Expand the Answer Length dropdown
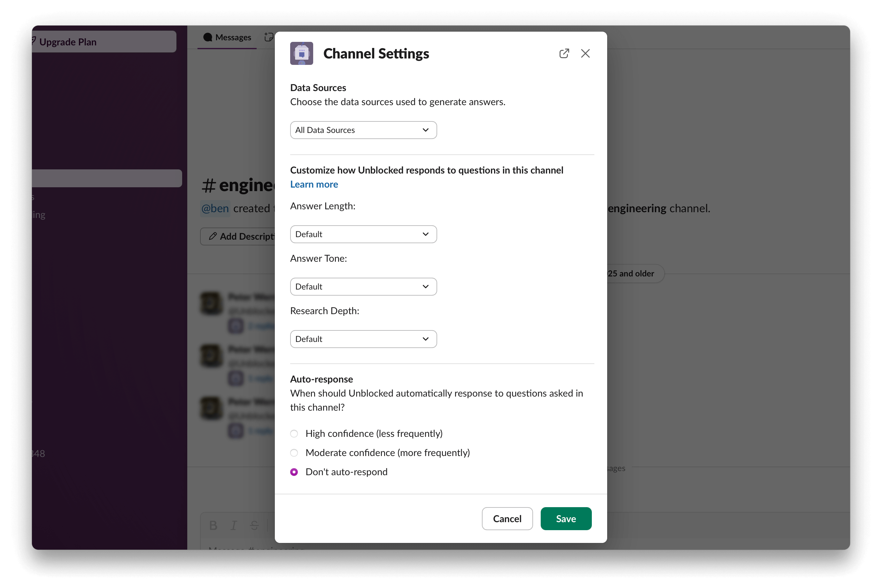882x588 pixels. click(x=363, y=234)
